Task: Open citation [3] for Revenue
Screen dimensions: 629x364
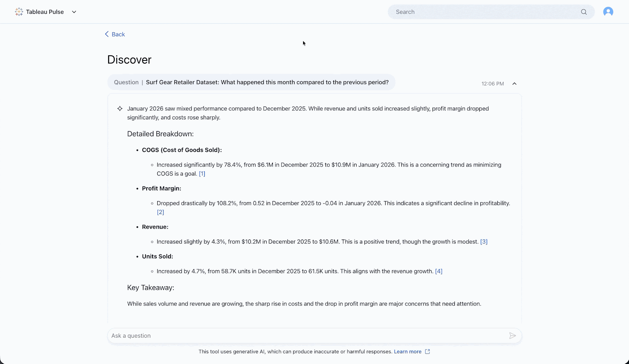Action: coord(484,241)
